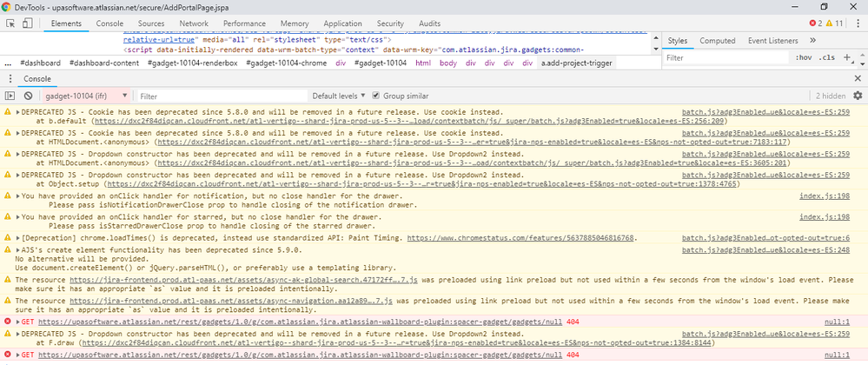
Task: Expand Dropdown constructor warning at F.draw
Action: click(18, 335)
